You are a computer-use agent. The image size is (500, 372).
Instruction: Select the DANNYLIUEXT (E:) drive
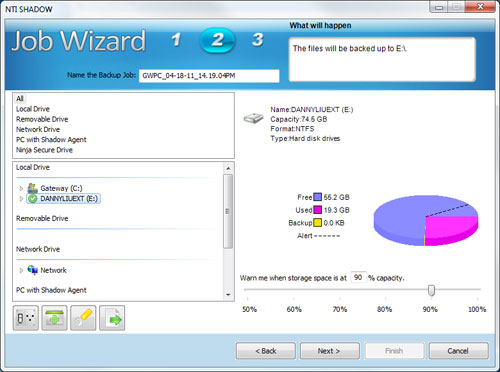pos(69,199)
